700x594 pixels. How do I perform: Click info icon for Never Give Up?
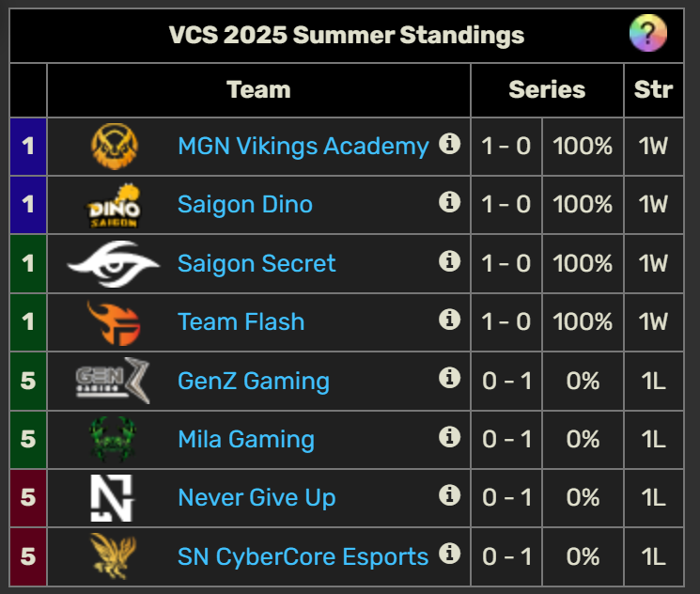[449, 495]
